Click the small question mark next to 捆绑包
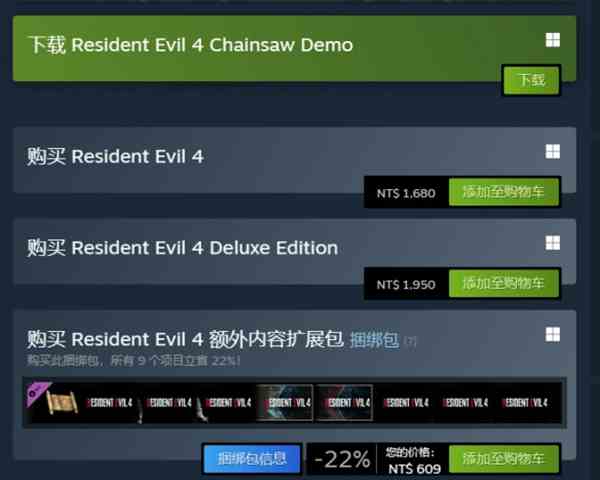This screenshot has height=480, width=600. [410, 341]
